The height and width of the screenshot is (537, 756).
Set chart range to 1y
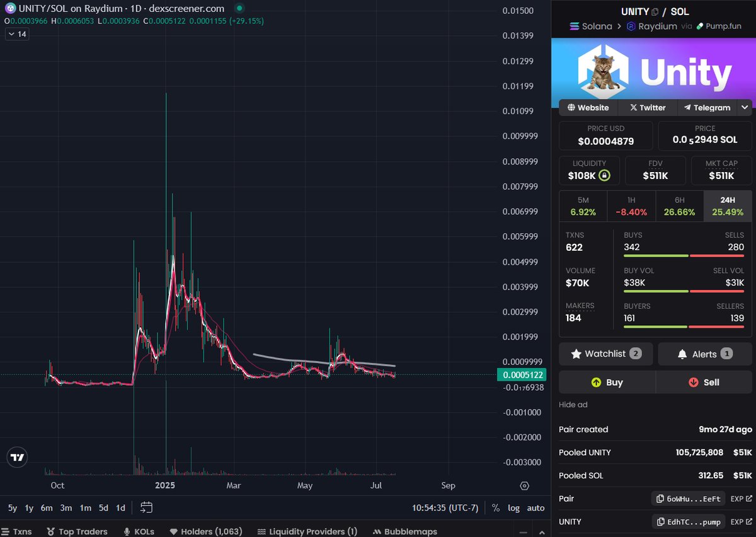[29, 508]
